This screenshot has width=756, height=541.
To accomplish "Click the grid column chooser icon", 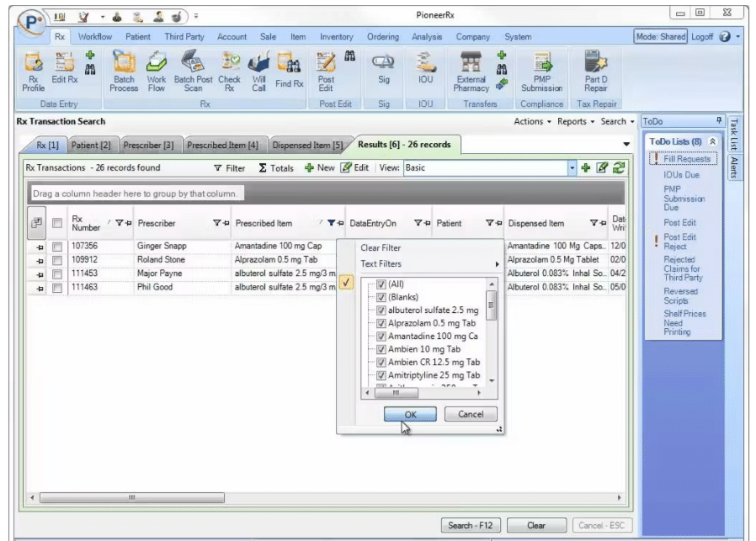I will tap(37, 223).
